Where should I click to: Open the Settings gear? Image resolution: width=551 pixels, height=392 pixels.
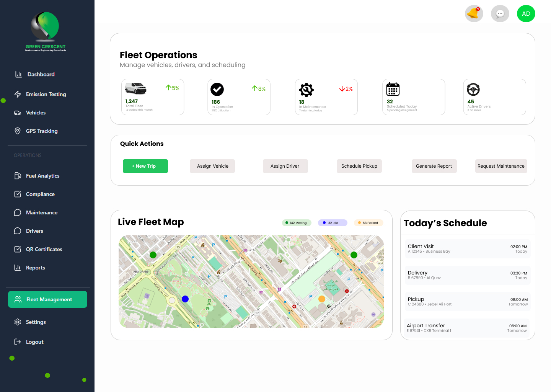pyautogui.click(x=36, y=322)
